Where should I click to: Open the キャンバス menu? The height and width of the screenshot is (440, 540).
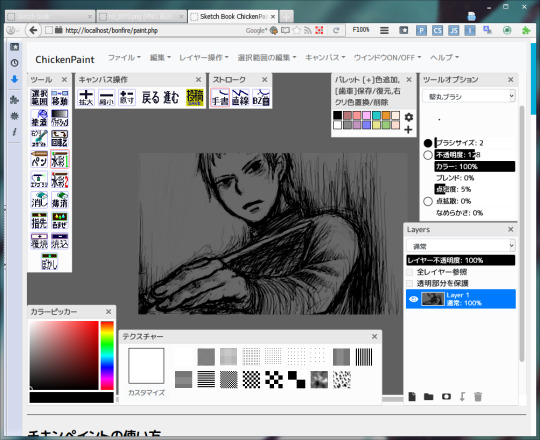click(325, 57)
